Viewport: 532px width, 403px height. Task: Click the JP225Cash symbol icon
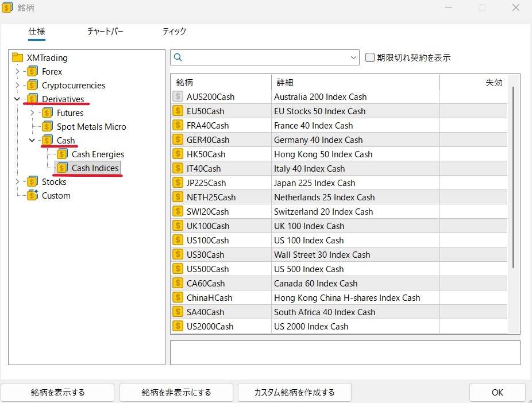[178, 183]
